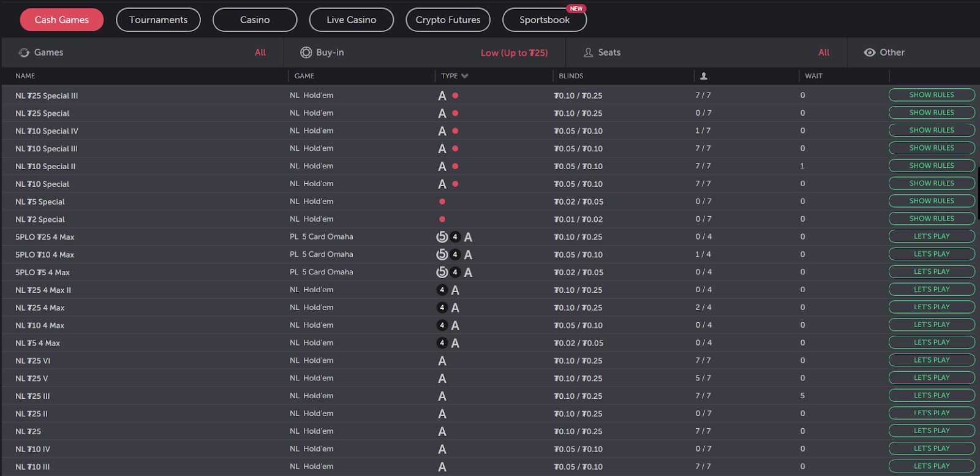Screen dimensions: 980x476
Task: Click PL 5 Card Omaha for 5PLO ₮5 4 Max
Action: coord(322,272)
